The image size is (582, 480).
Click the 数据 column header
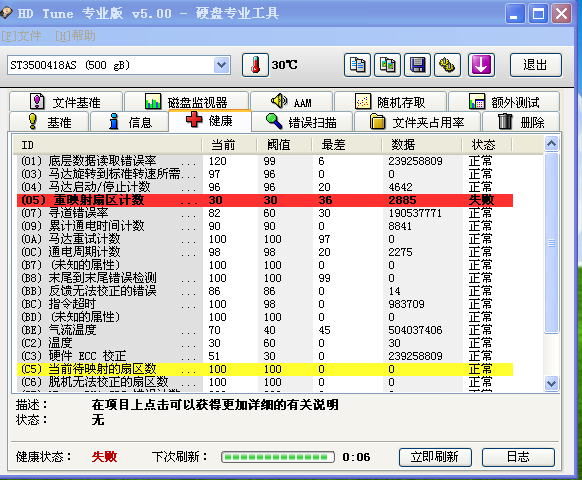coord(422,144)
